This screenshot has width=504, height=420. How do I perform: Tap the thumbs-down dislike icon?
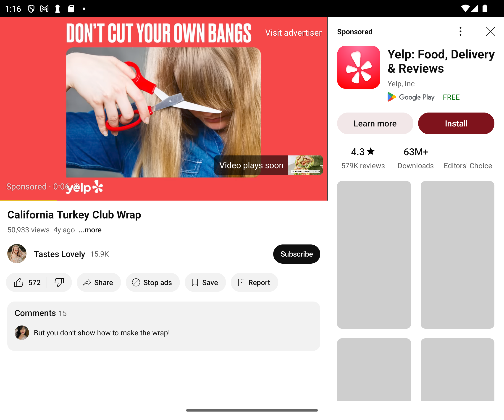point(59,283)
